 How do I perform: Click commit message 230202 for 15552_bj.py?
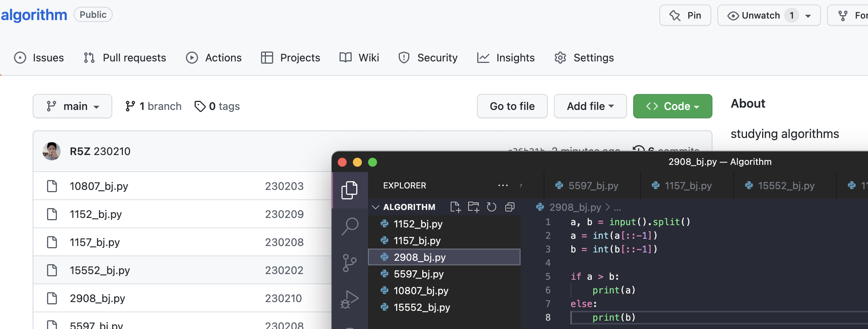point(284,270)
